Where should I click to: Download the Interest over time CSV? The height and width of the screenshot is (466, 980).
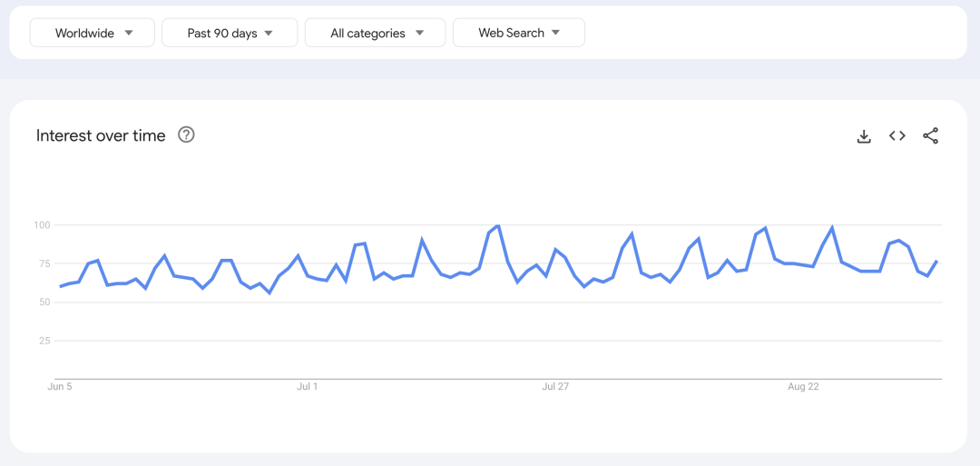[x=864, y=136]
